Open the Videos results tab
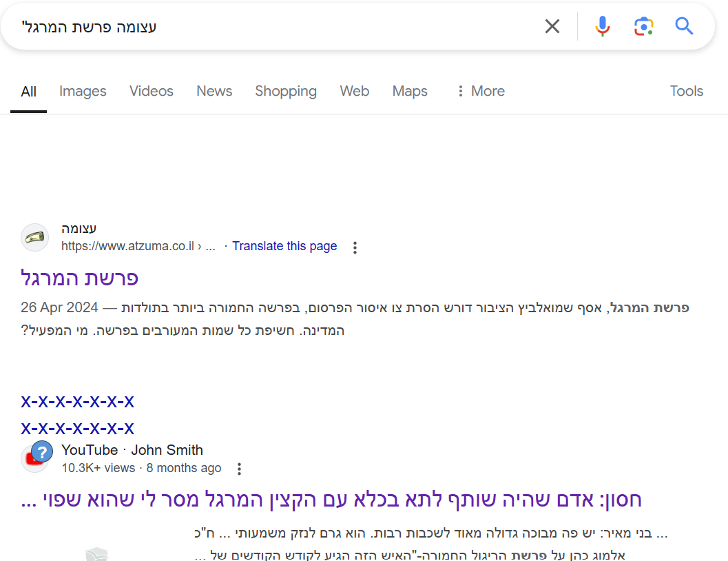 point(151,91)
